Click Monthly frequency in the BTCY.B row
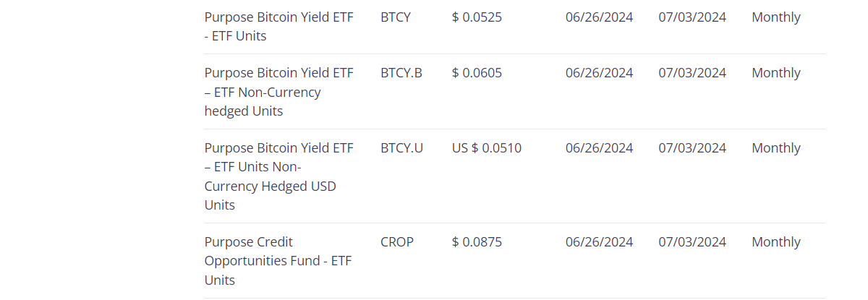The height and width of the screenshot is (300, 868). coord(776,73)
